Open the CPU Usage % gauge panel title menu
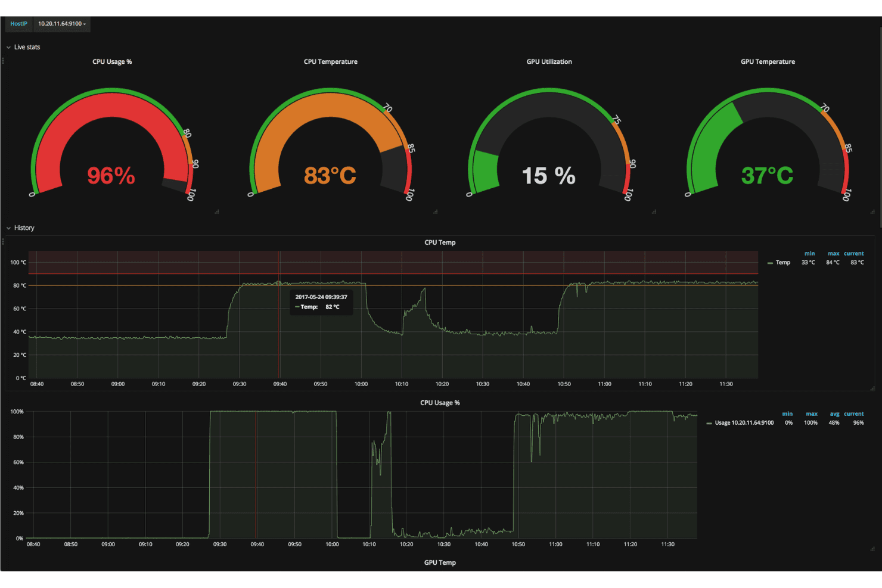This screenshot has width=882, height=588. (112, 62)
